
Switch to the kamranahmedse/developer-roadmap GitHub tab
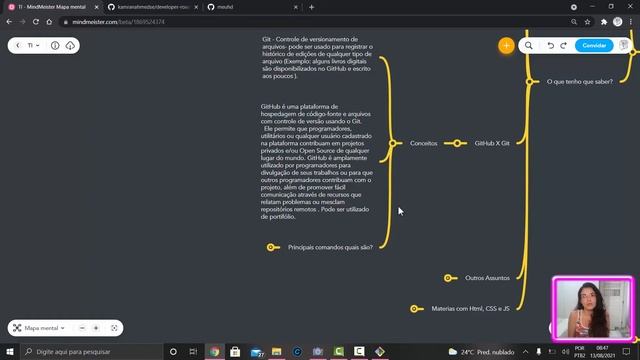coord(153,7)
